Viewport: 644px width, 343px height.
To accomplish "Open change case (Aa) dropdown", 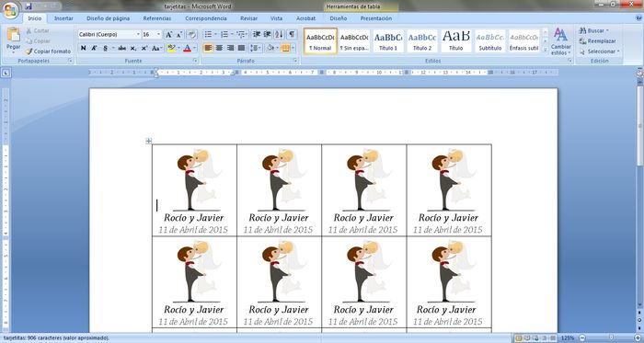I will pyautogui.click(x=156, y=48).
